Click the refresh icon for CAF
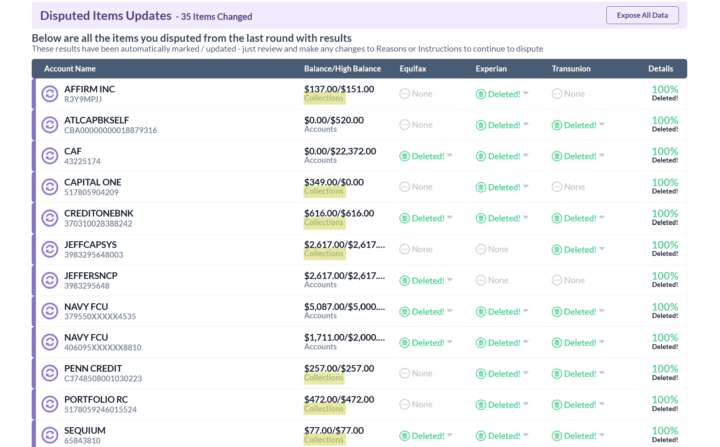 [50, 156]
